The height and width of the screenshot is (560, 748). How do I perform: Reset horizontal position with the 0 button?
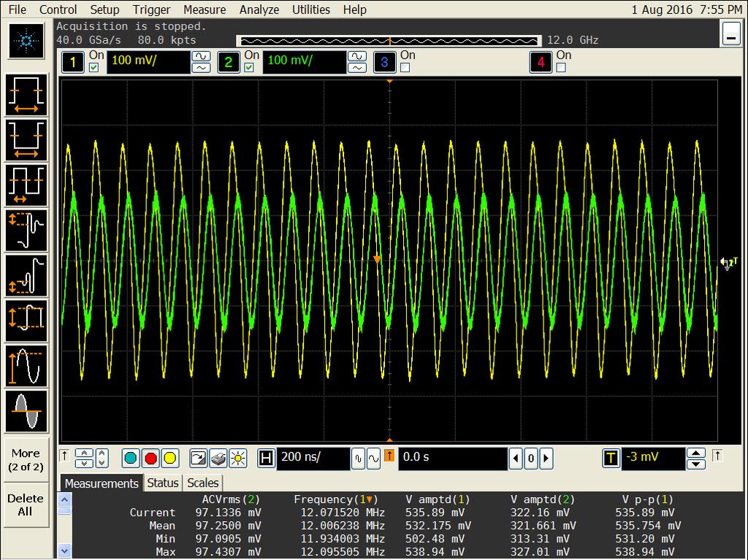point(531,459)
